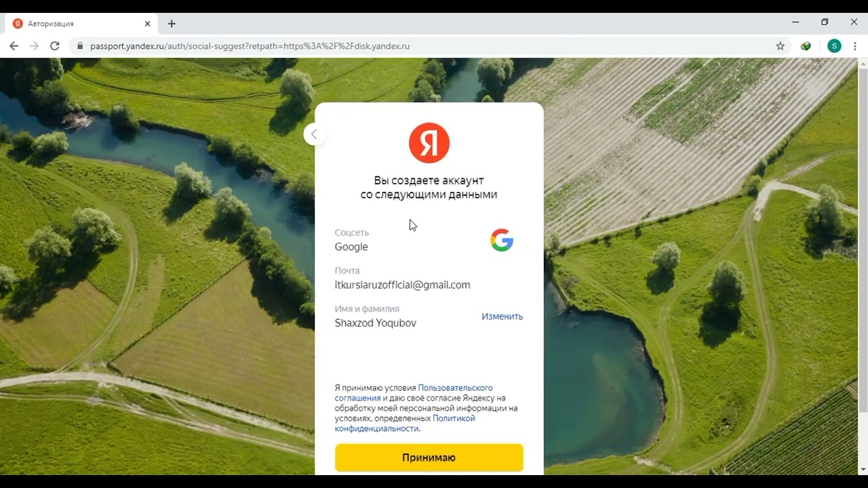Click the Yandex Я logo
The height and width of the screenshot is (488, 868).
429,143
